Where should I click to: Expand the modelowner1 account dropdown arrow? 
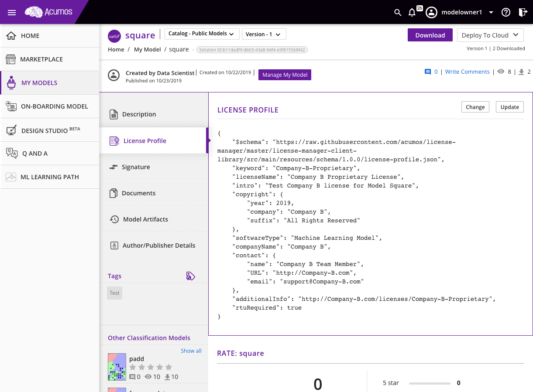491,13
